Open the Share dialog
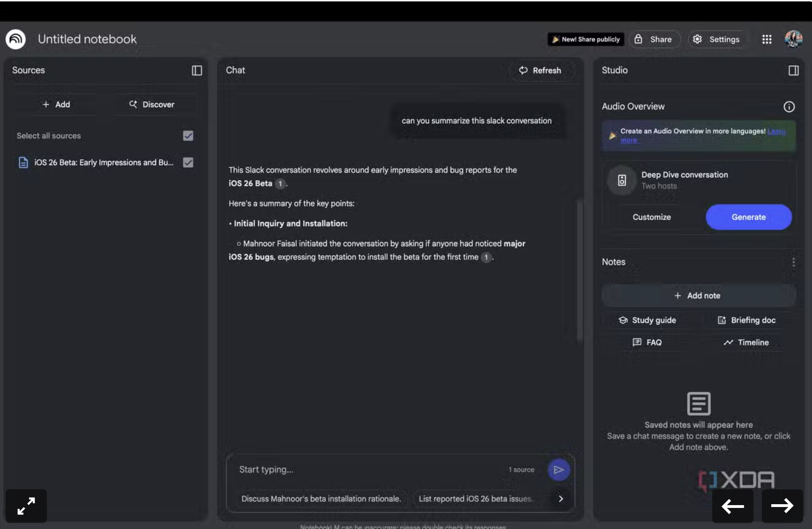The height and width of the screenshot is (529, 812). click(x=654, y=39)
